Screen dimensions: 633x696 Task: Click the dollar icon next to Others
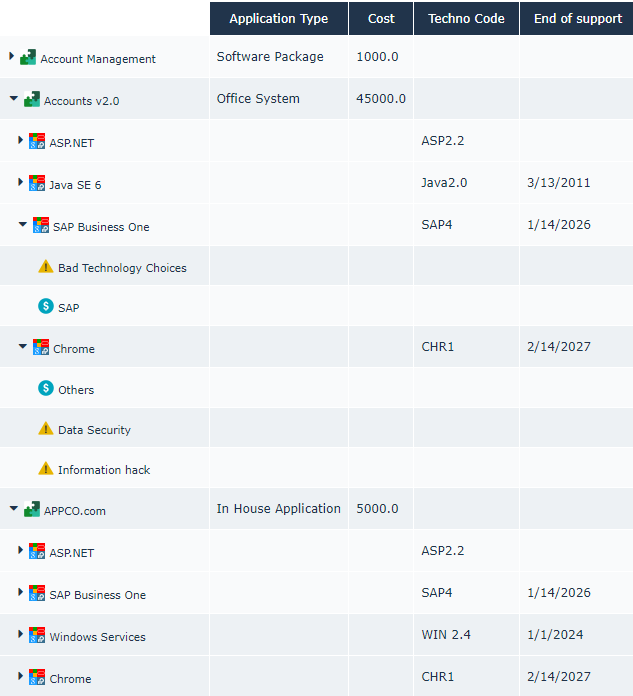coord(45,389)
